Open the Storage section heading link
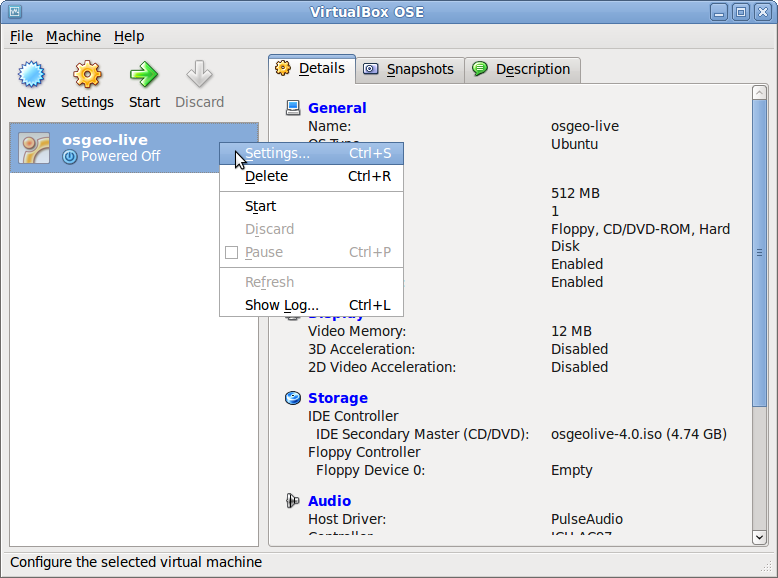778x578 pixels. [338, 398]
